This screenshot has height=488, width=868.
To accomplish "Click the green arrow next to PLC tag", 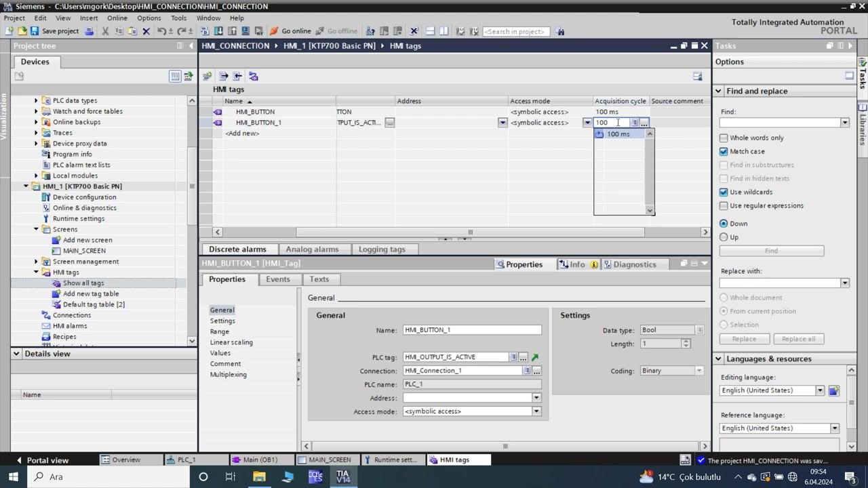I will coord(535,357).
